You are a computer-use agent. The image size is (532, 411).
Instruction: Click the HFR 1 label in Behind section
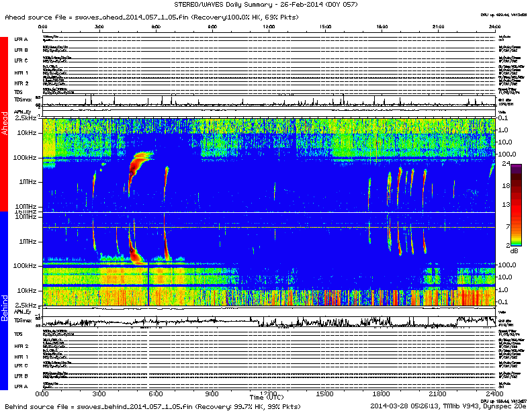(21, 357)
